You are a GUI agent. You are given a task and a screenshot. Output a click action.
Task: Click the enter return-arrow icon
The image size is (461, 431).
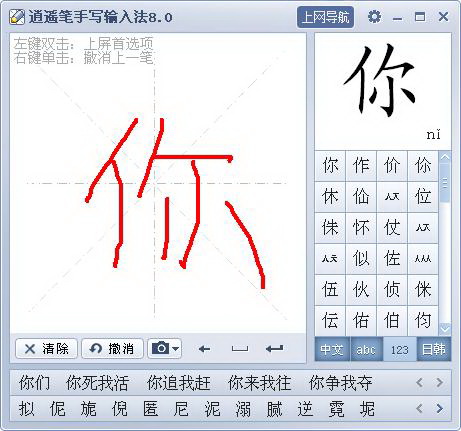[x=275, y=349]
